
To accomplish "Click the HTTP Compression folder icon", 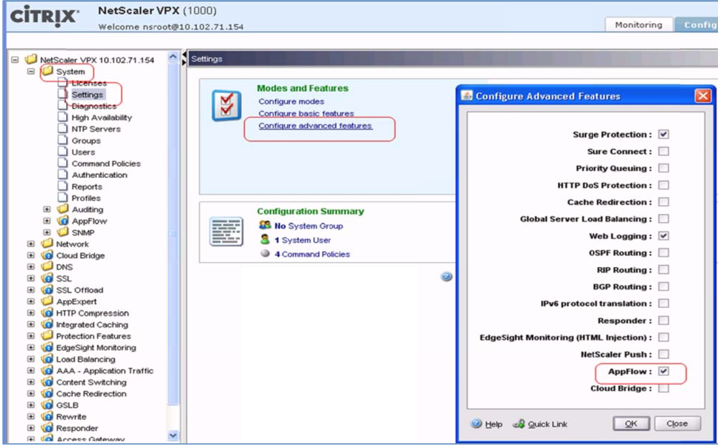I will point(47,313).
